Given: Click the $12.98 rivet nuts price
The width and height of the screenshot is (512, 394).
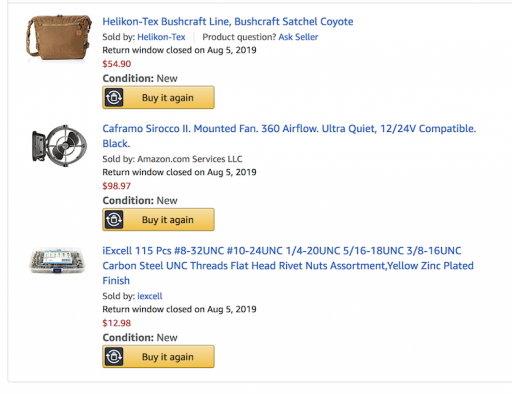Looking at the screenshot, I should click(117, 323).
